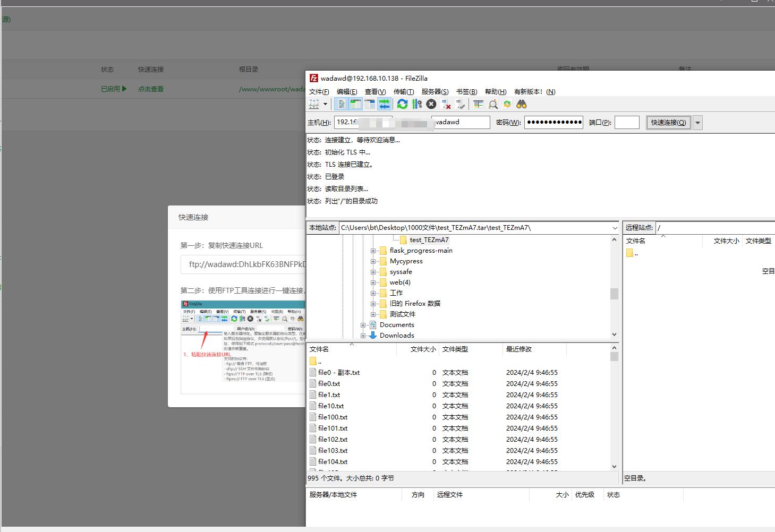775x532 pixels.
Task: Toggle the message log display
Action: pos(342,104)
